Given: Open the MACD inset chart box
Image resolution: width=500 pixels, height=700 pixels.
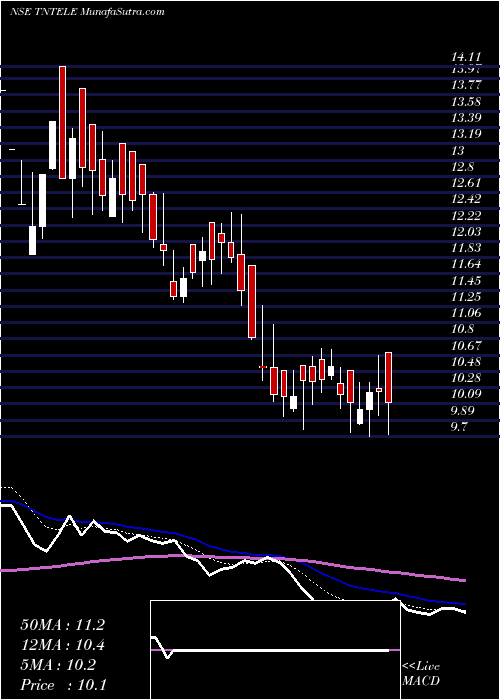Looking at the screenshot, I should (x=275, y=650).
